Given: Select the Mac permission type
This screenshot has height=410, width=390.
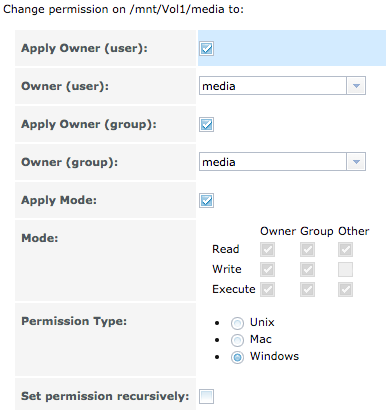Looking at the screenshot, I should pos(237,340).
